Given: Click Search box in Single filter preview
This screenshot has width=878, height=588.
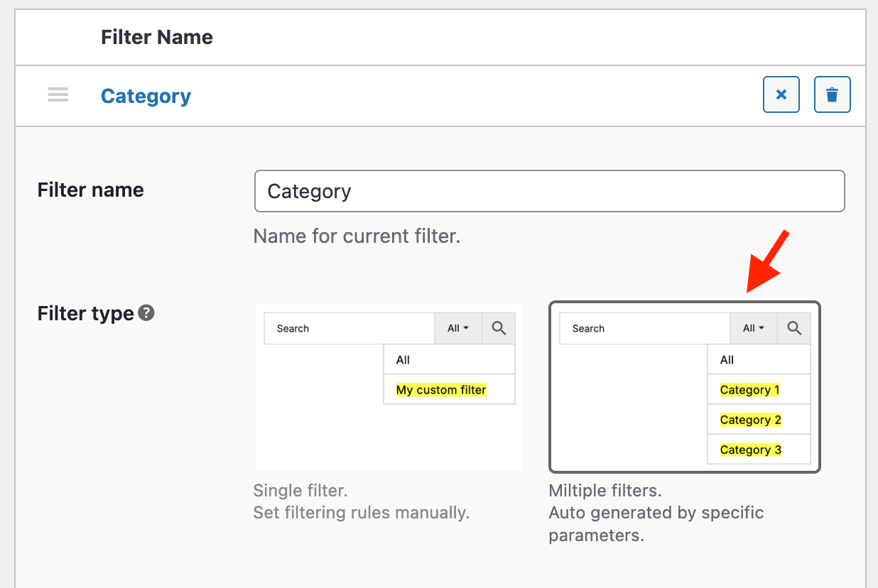Looking at the screenshot, I should tap(349, 328).
